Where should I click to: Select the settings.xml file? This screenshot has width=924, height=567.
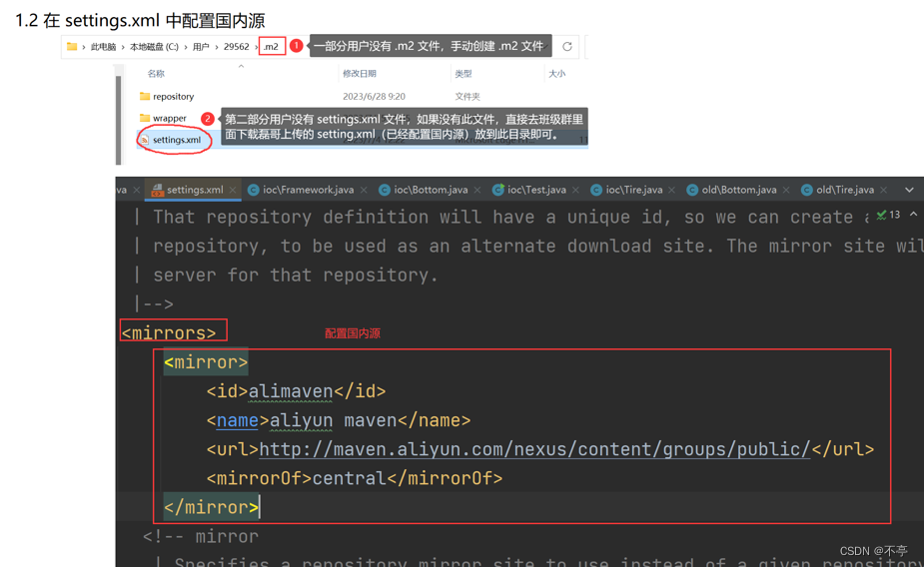click(177, 140)
